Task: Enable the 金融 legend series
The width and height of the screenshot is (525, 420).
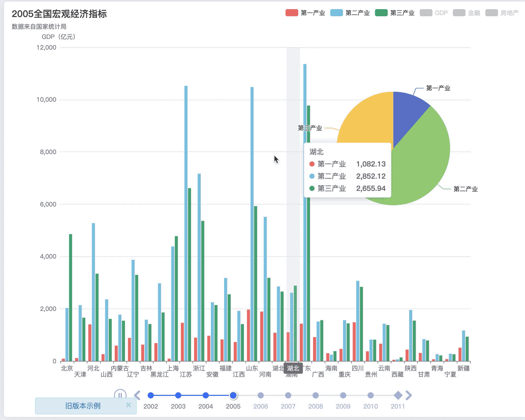Action: [x=467, y=13]
